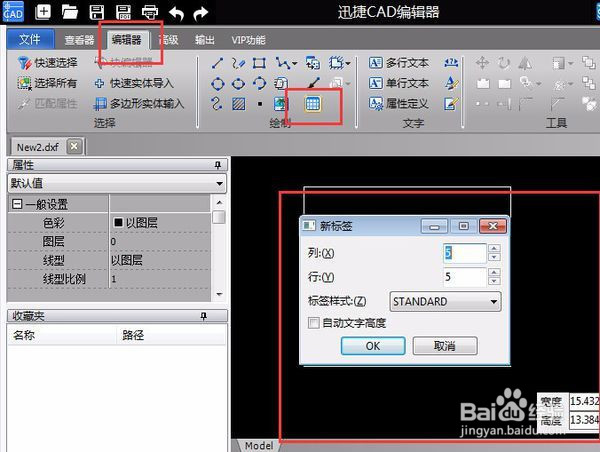The image size is (600, 452).
Task: Click the 路径 column header
Action: (x=171, y=335)
